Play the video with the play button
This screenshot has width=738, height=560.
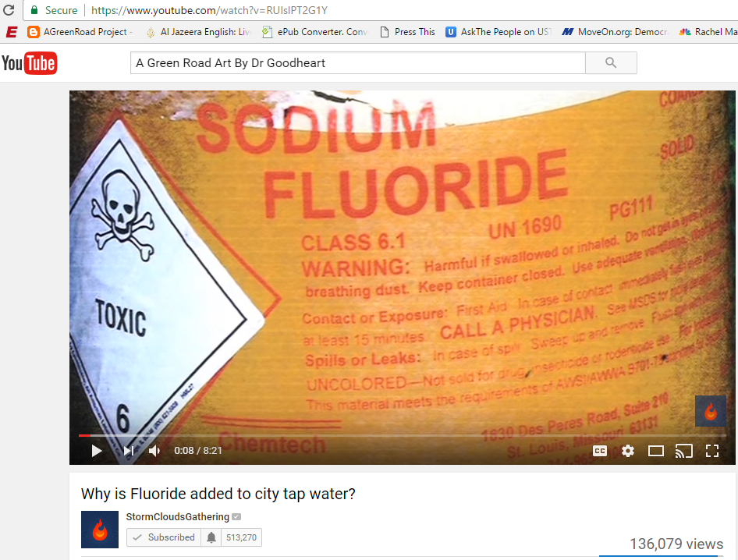[x=97, y=451]
